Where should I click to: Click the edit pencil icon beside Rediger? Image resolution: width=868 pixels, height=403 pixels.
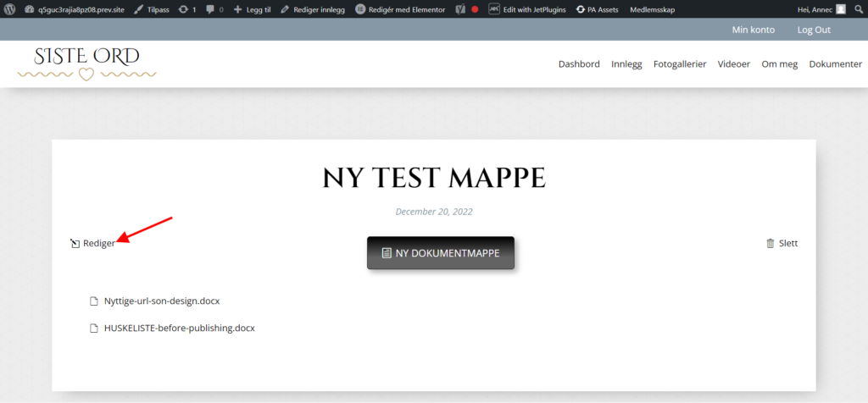pos(75,243)
